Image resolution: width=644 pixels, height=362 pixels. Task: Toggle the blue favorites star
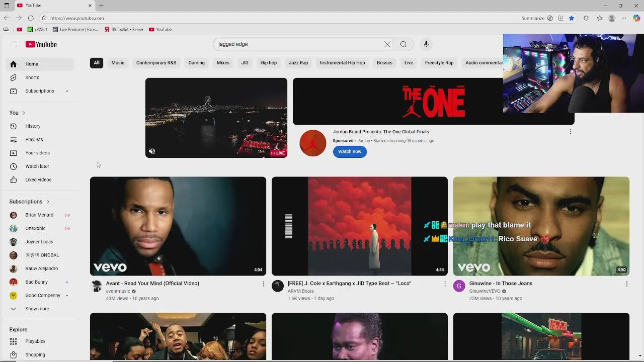[x=572, y=18]
